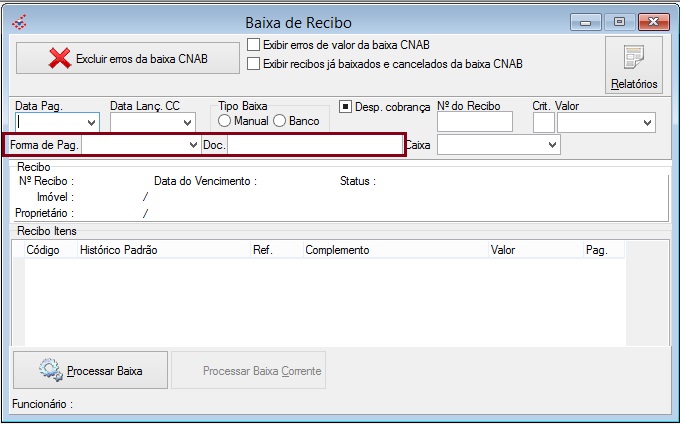Image resolution: width=680 pixels, height=425 pixels.
Task: Select Banco radio under Tipo Baixa
Action: click(280, 121)
